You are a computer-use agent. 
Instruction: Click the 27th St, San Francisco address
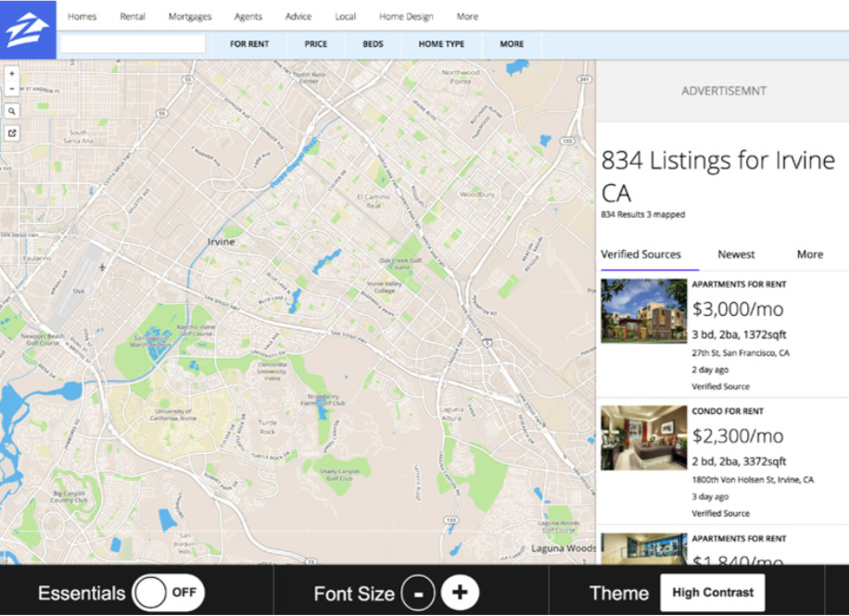pyautogui.click(x=741, y=353)
